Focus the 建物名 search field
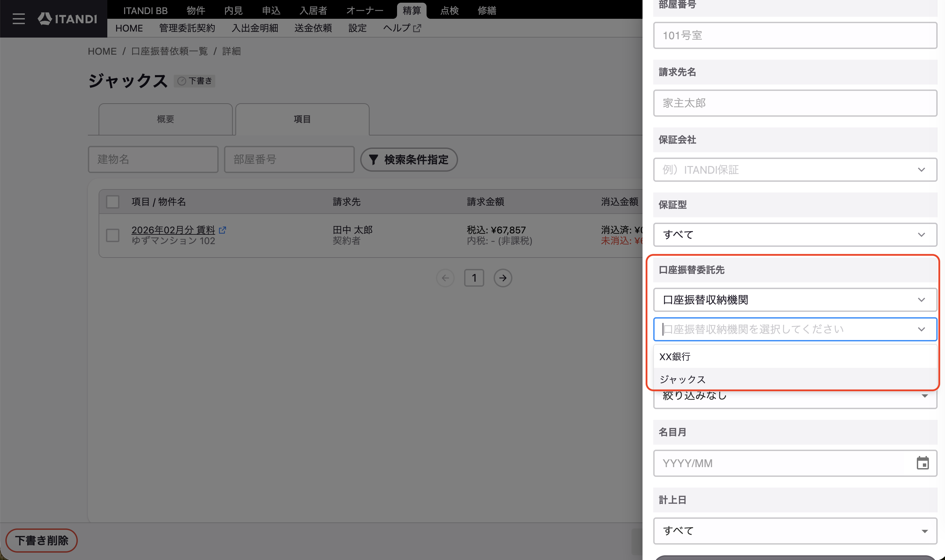 (x=153, y=160)
